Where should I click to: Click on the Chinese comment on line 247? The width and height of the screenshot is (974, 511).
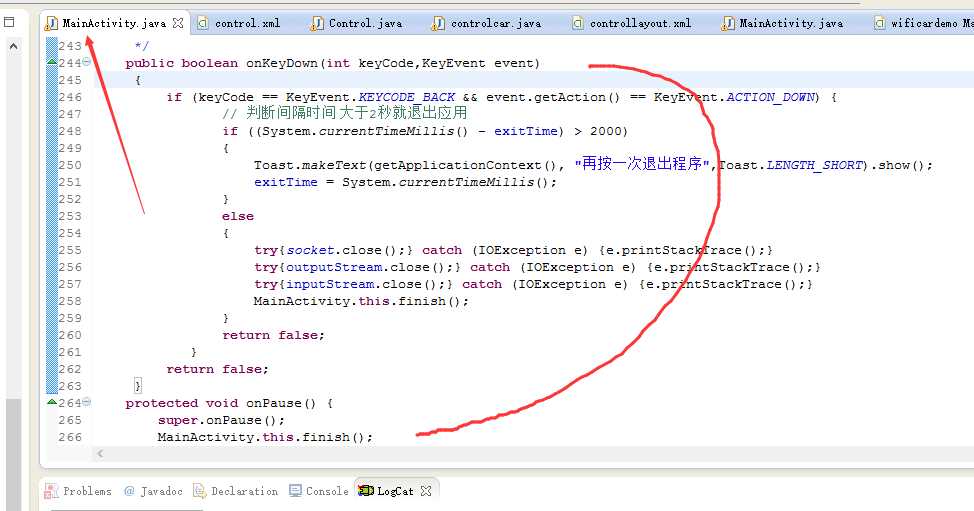pyautogui.click(x=345, y=113)
